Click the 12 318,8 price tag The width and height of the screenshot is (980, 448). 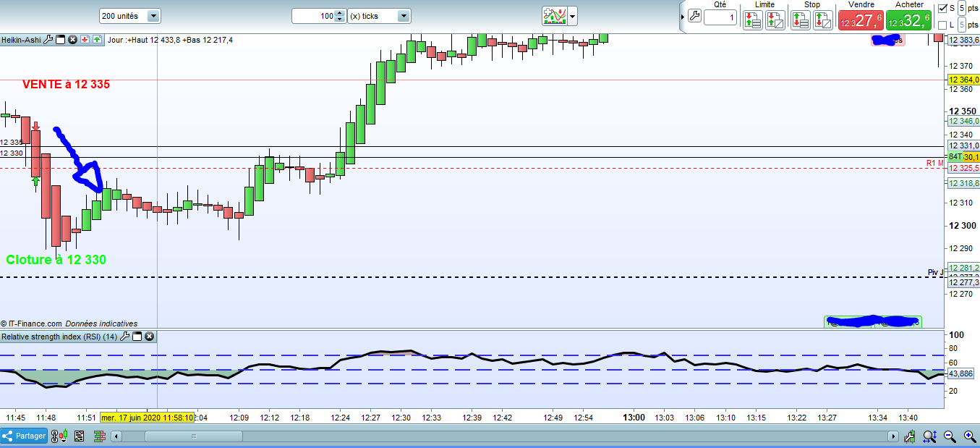point(964,183)
